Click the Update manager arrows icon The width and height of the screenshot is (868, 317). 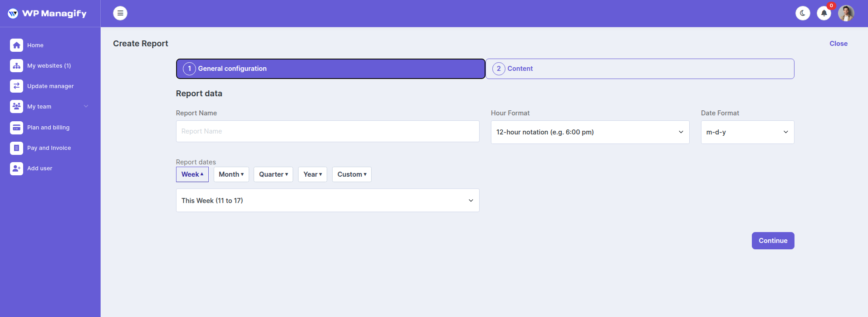16,86
